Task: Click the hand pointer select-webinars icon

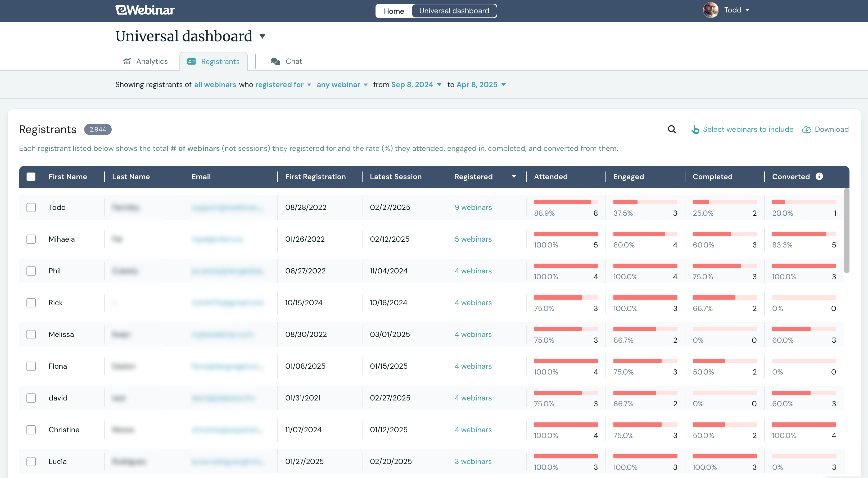Action: pyautogui.click(x=695, y=129)
